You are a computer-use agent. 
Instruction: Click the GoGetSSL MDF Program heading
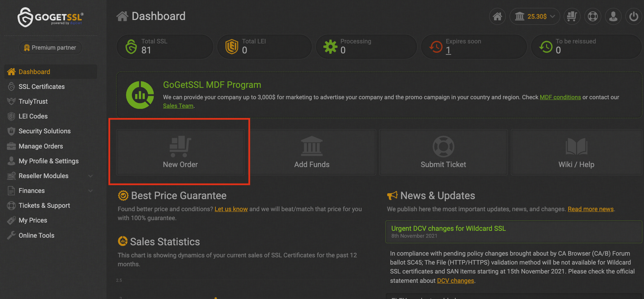(212, 85)
